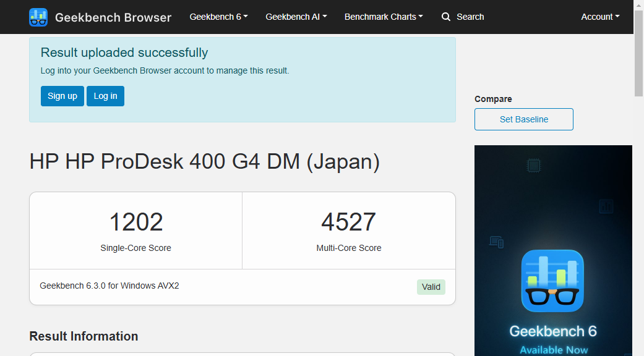The height and width of the screenshot is (356, 644).
Task: Expand the Account dropdown menu
Action: tap(600, 17)
